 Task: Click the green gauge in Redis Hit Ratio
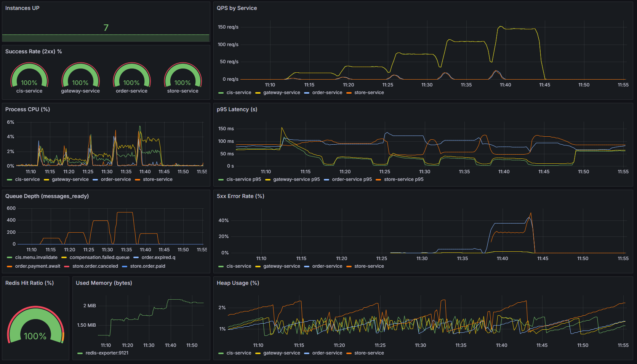[x=35, y=326]
